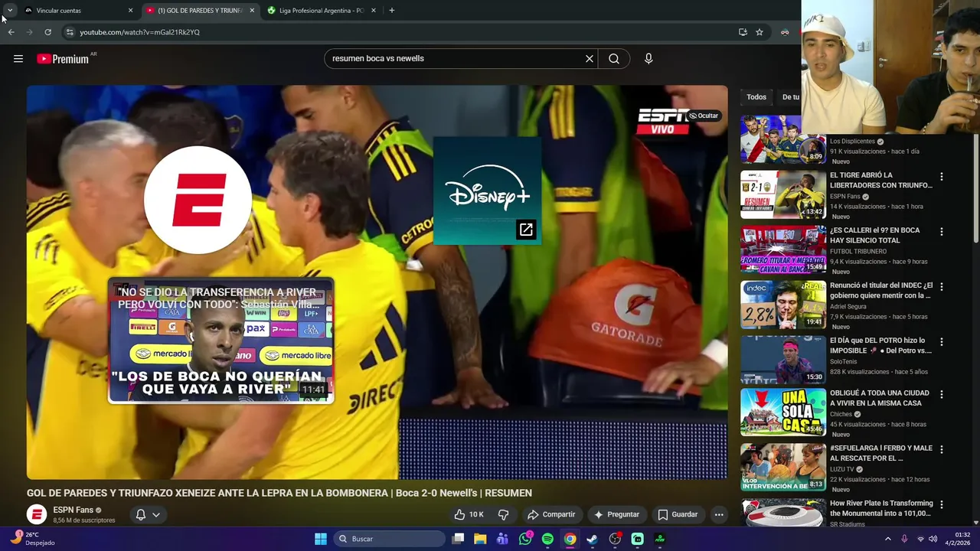Save the video with Guardar
Viewport: 980px width, 551px height.
(x=678, y=514)
